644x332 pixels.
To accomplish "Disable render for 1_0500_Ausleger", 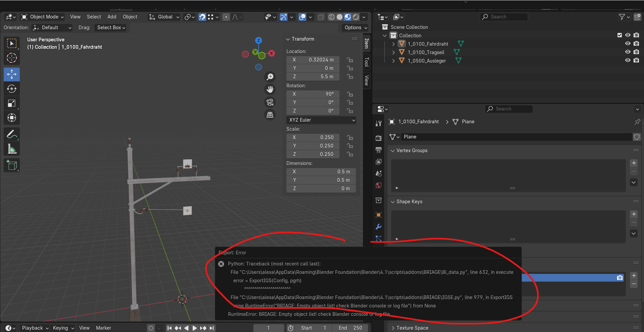I will point(636,60).
